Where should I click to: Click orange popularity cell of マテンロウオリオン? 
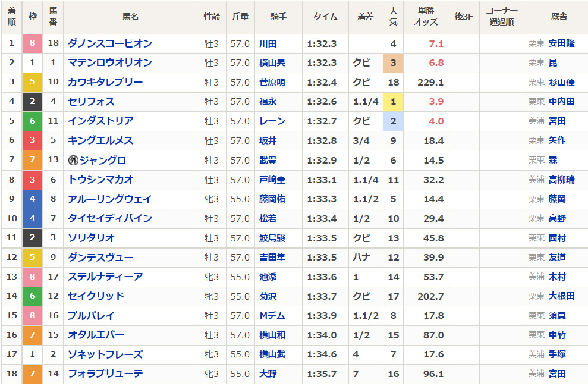click(394, 62)
